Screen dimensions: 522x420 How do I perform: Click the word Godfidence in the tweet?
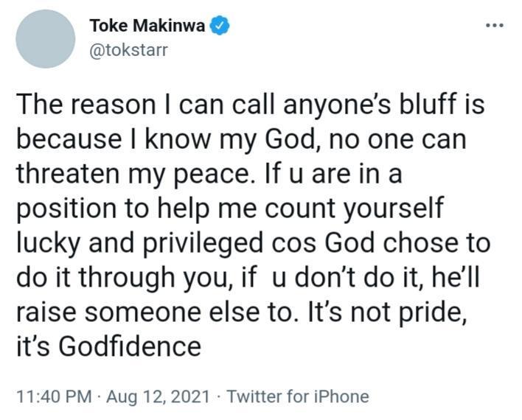[x=134, y=344]
